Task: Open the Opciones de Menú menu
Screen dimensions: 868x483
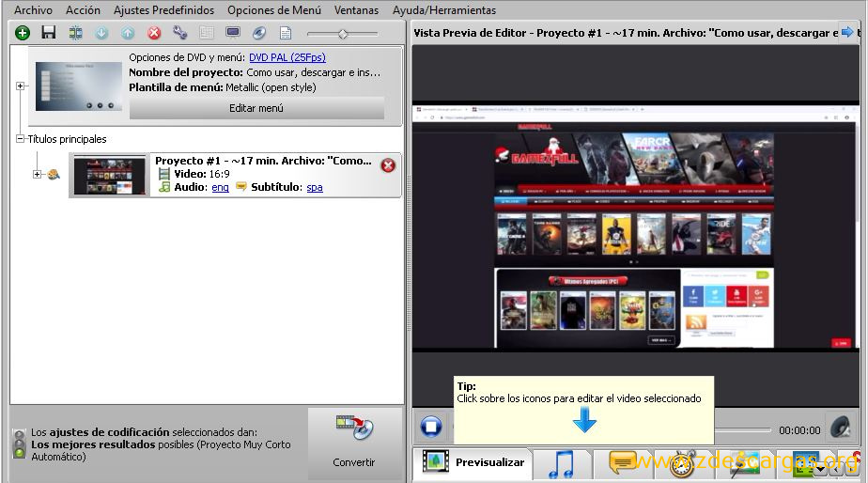Action: pos(274,10)
